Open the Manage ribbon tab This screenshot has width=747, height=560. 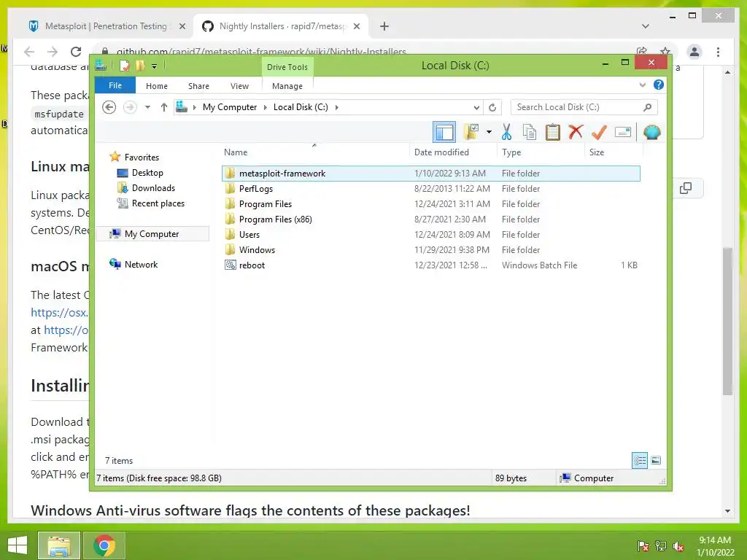tap(287, 86)
